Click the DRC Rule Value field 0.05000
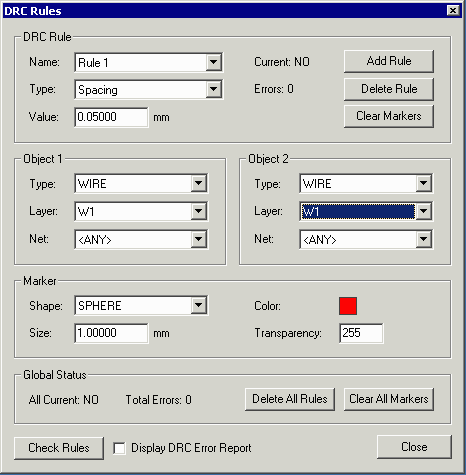Image resolution: width=466 pixels, height=475 pixels. click(111, 117)
